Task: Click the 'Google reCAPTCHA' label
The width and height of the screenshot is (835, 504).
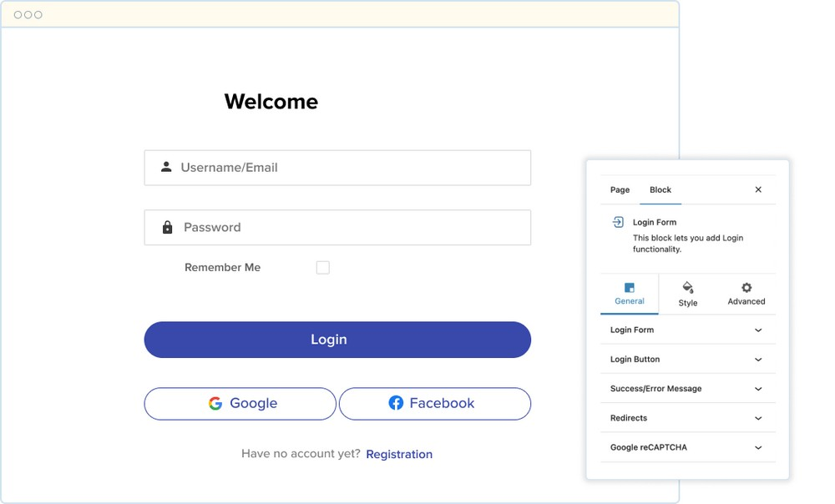Action: tap(649, 447)
